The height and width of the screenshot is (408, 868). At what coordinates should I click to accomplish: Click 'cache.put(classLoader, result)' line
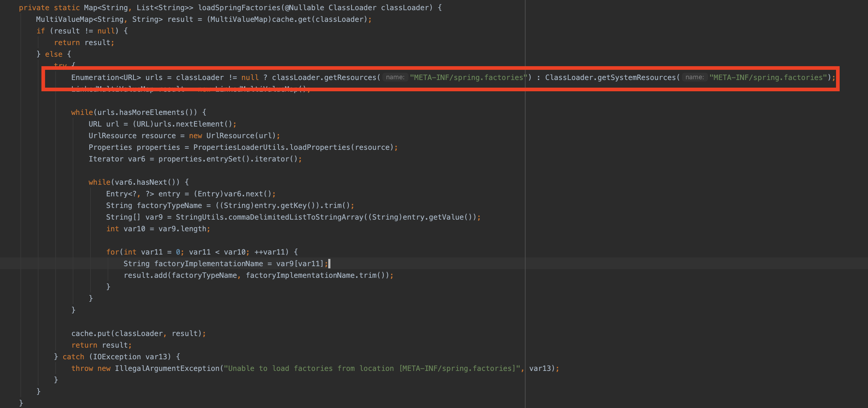tap(138, 333)
